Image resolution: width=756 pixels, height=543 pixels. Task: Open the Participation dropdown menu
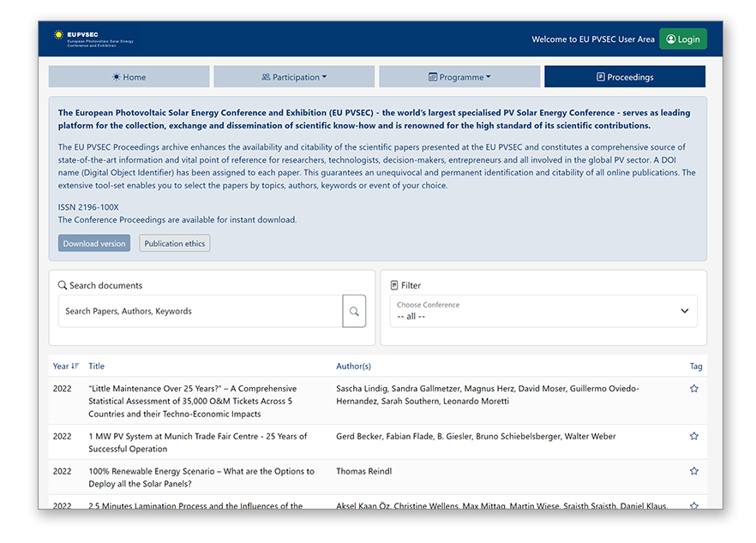(x=294, y=77)
